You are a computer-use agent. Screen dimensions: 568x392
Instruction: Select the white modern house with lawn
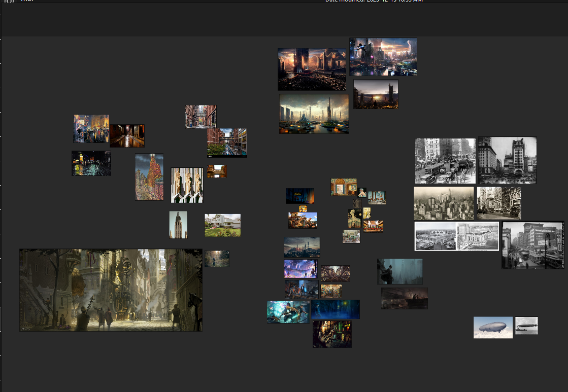[x=223, y=225]
